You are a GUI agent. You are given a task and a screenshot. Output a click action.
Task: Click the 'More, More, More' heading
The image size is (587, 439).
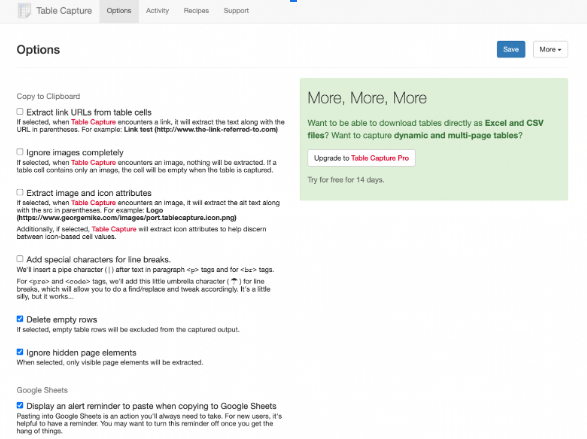click(367, 98)
